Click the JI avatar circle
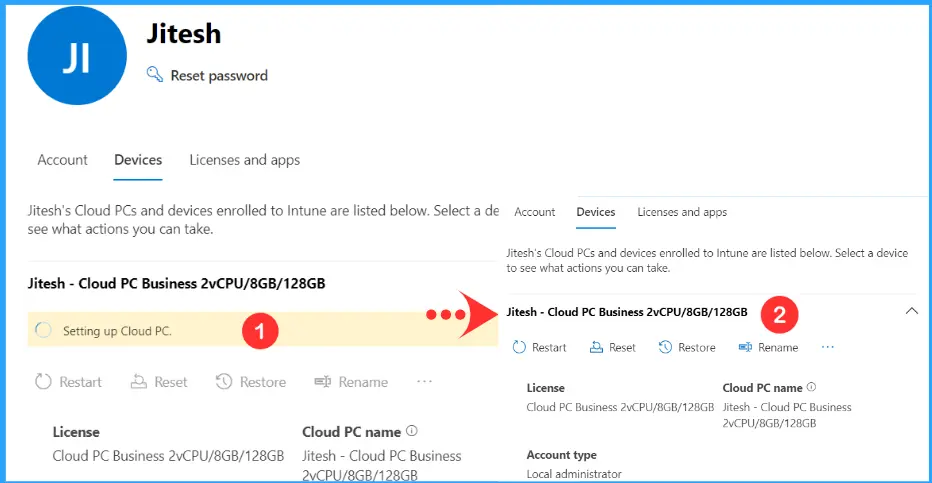 (77, 56)
